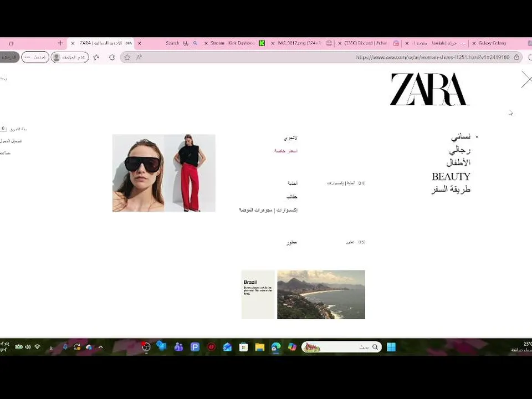Switch to the IMG_5817.png tab

[x=299, y=43]
